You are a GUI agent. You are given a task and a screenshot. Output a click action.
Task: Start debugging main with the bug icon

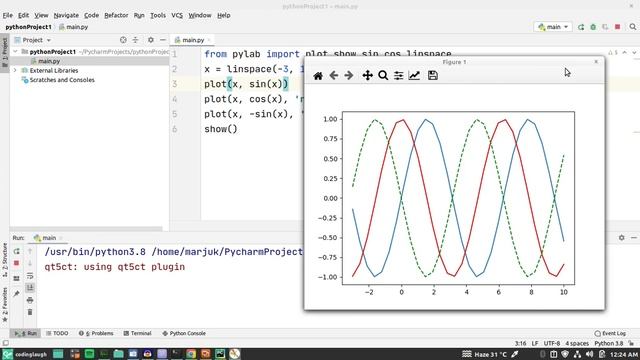(593, 27)
